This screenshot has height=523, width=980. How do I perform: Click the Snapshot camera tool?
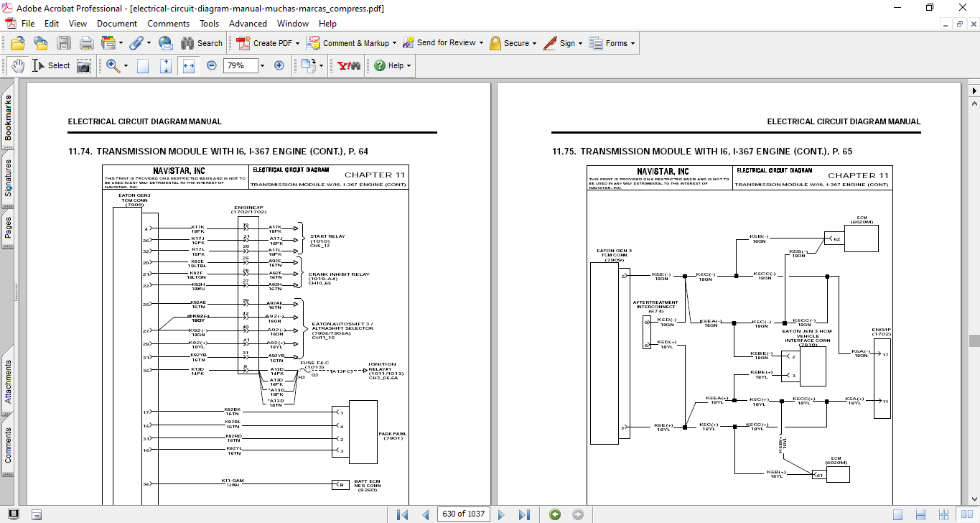click(84, 65)
